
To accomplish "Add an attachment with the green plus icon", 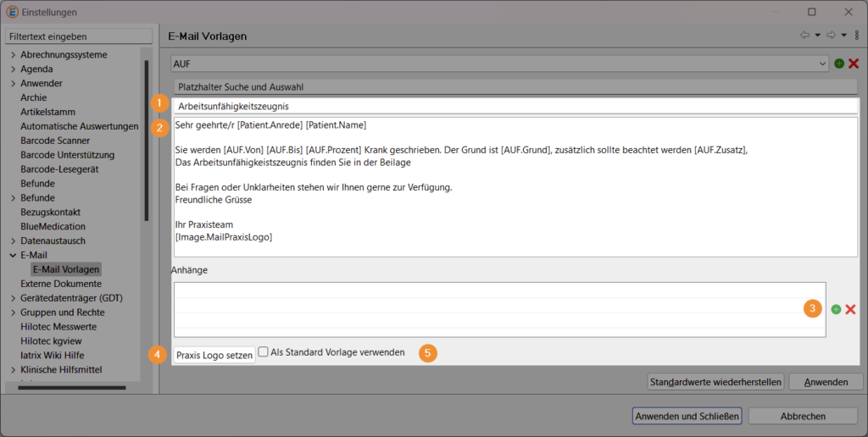I will (x=836, y=310).
